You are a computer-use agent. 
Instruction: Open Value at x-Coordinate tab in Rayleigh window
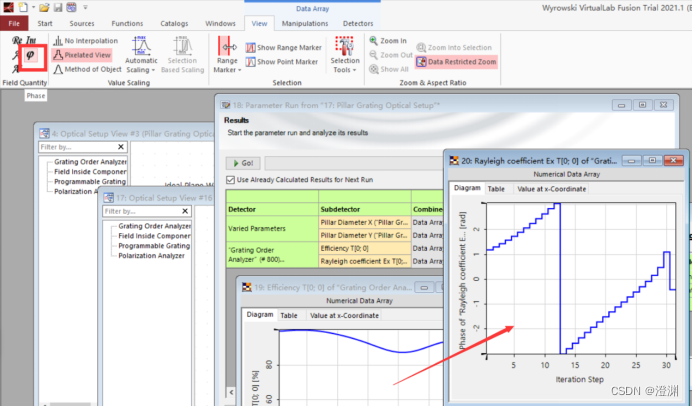(x=552, y=189)
